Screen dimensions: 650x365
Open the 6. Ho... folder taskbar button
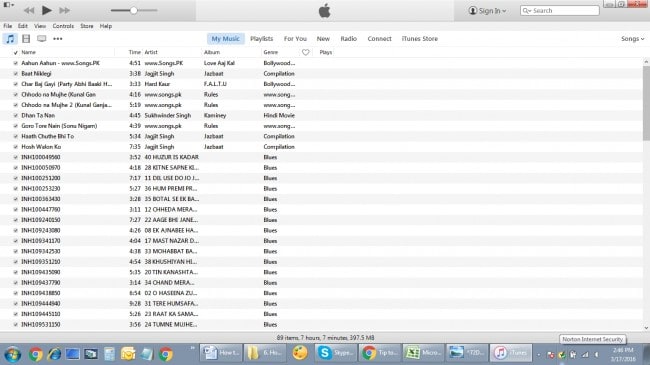pyautogui.click(x=264, y=353)
